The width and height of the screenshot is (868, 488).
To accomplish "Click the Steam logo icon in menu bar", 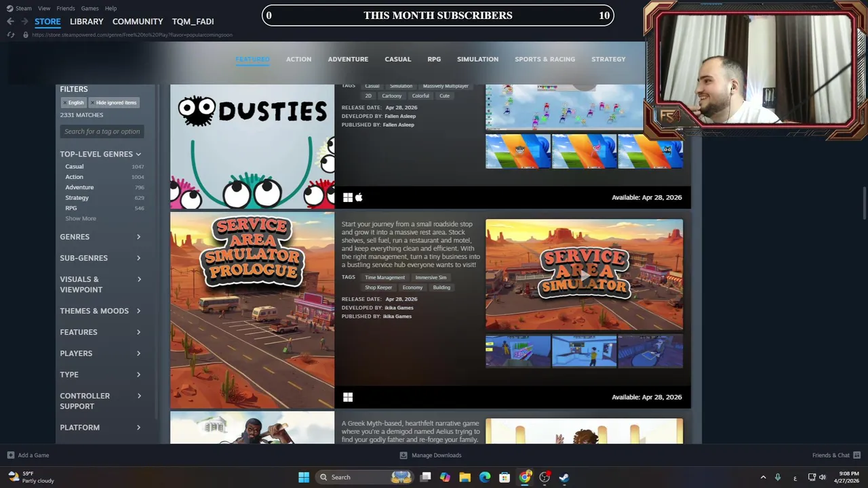I will (x=9, y=8).
